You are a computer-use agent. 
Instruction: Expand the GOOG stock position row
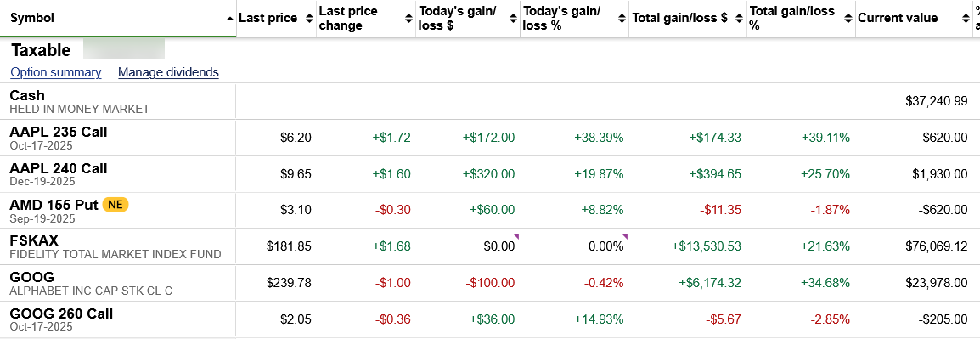(x=490, y=283)
